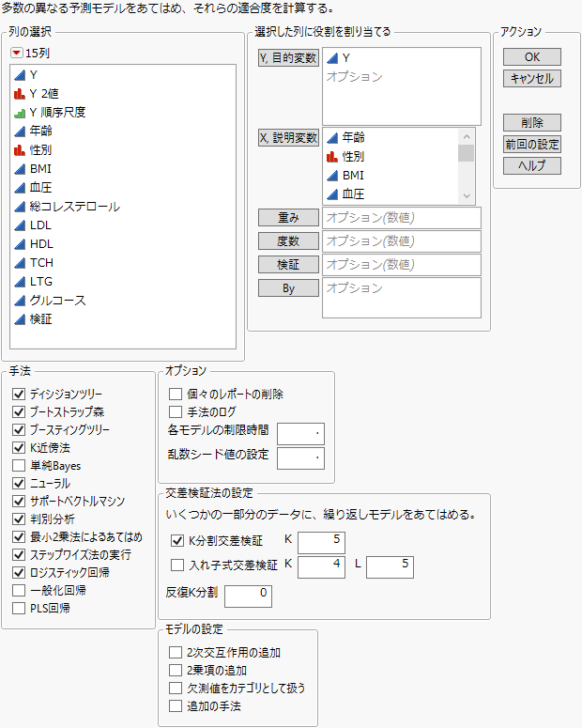This screenshot has height=728, width=582.
Task: Click continuous icon beside TCH column
Action: point(20,263)
